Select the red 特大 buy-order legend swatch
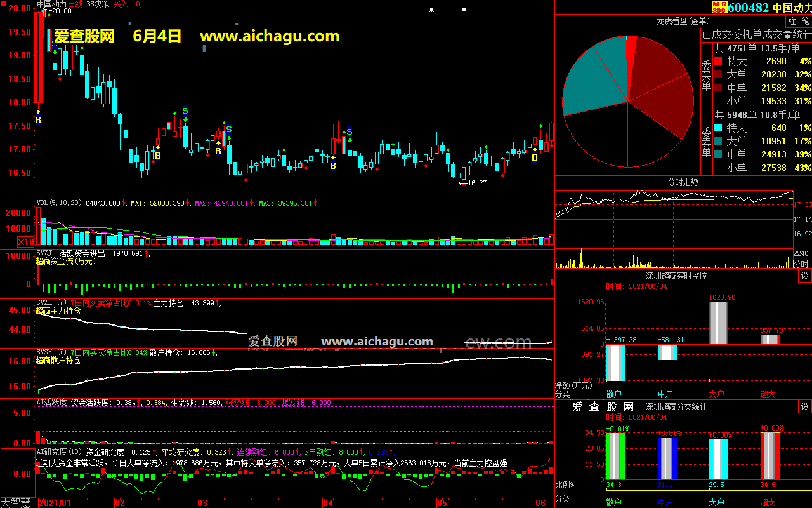This screenshot has height=508, width=812. coord(718,61)
